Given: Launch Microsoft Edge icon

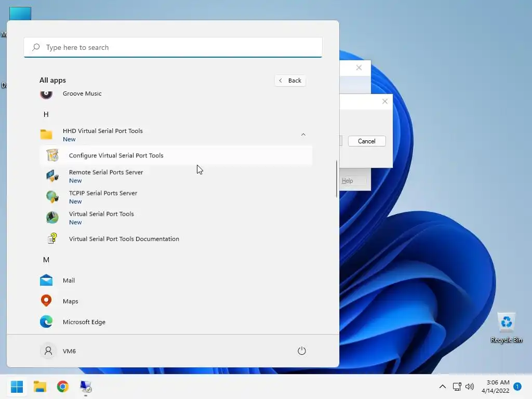Looking at the screenshot, I should [x=46, y=322].
